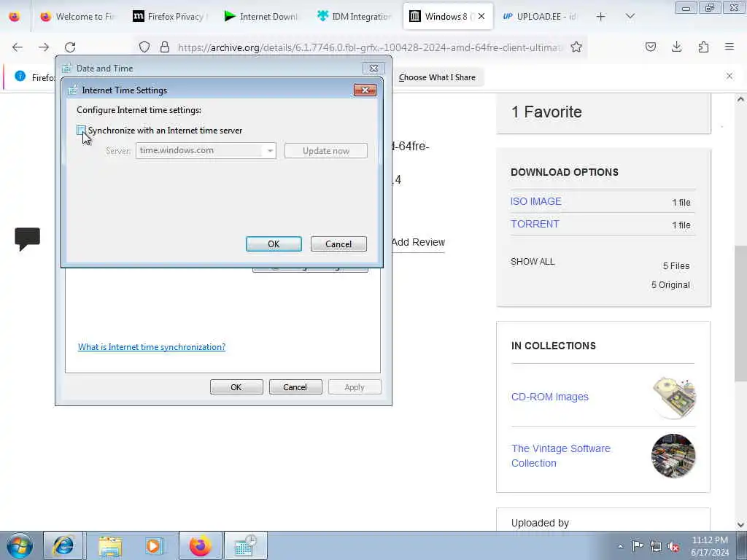Confirm Internet Time Settings with OK

coord(274,244)
